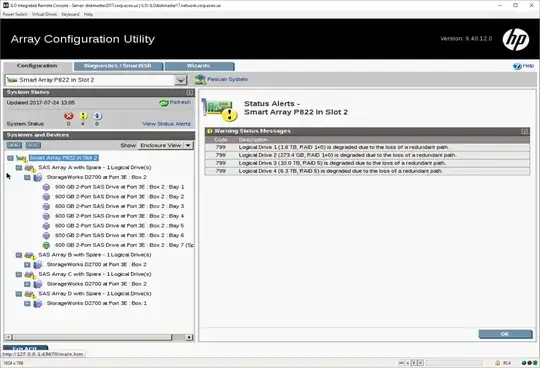The height and width of the screenshot is (368, 540).
Task: Click the Bay 4 drive icon
Action: point(46,216)
